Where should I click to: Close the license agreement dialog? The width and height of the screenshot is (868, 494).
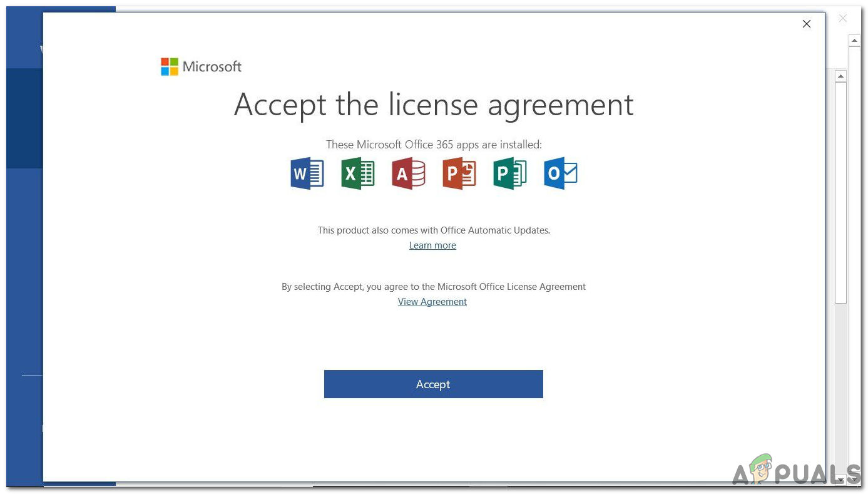pyautogui.click(x=806, y=24)
